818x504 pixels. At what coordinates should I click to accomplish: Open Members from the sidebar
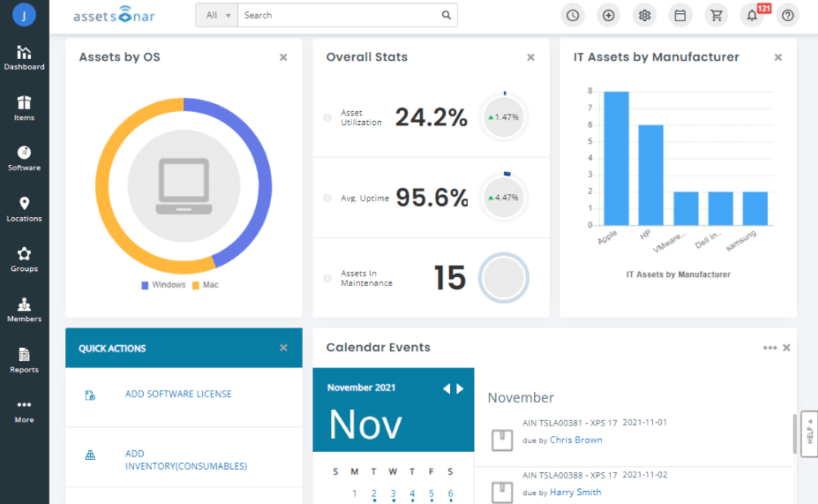point(23,310)
